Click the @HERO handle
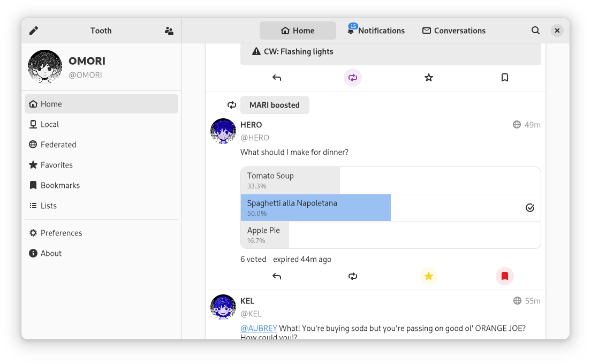Screen dimensions: 591x364 pyautogui.click(x=255, y=138)
